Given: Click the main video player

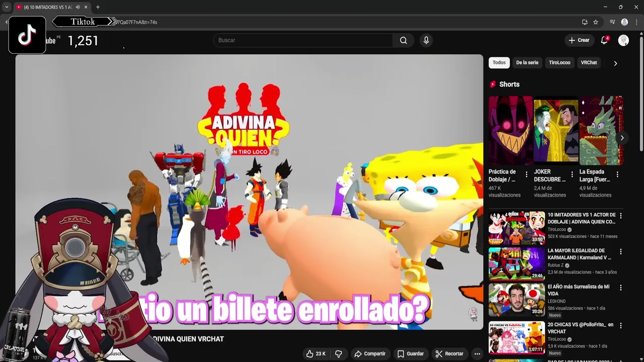Looking at the screenshot, I should coord(249,192).
